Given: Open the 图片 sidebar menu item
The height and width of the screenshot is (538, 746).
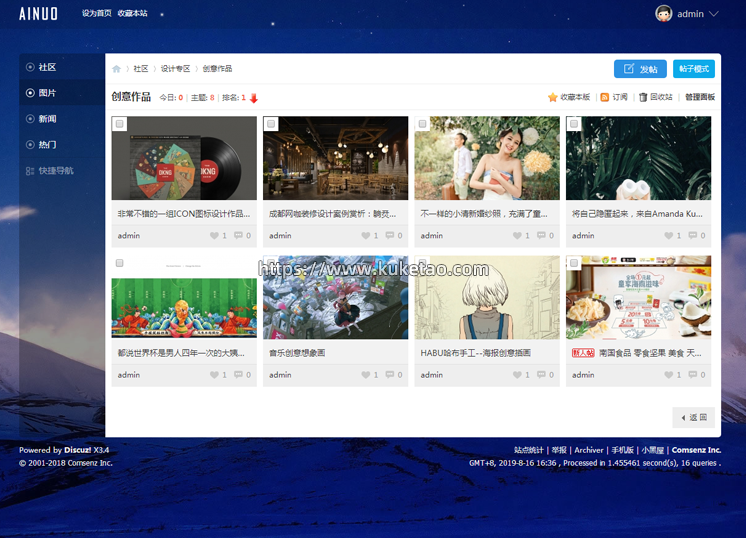Looking at the screenshot, I should (x=62, y=93).
